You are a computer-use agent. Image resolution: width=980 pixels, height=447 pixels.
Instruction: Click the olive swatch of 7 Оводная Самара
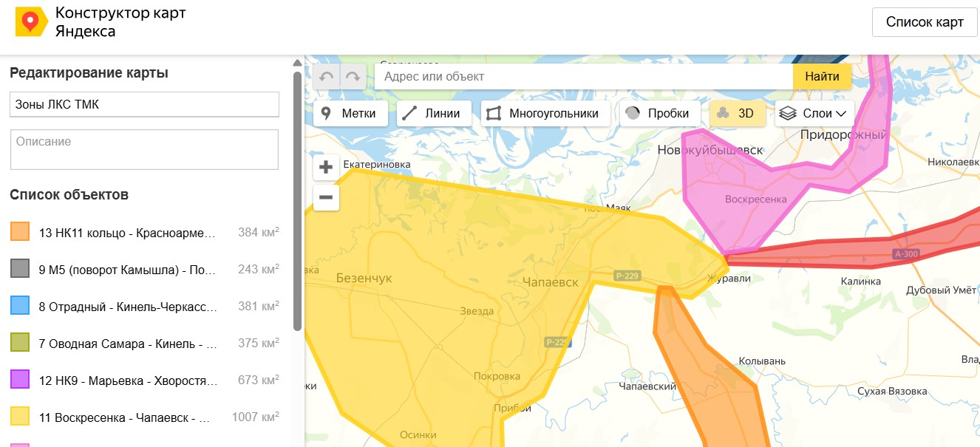(20, 343)
